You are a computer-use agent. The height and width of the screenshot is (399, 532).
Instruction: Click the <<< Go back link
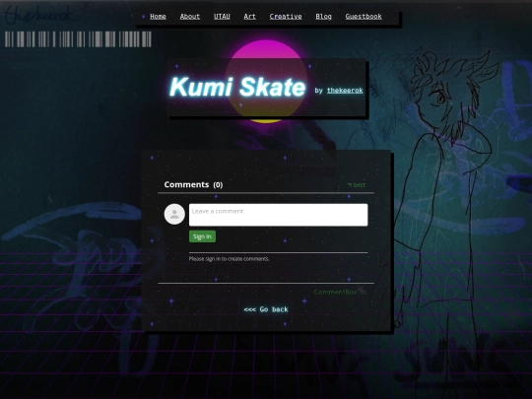point(266,309)
